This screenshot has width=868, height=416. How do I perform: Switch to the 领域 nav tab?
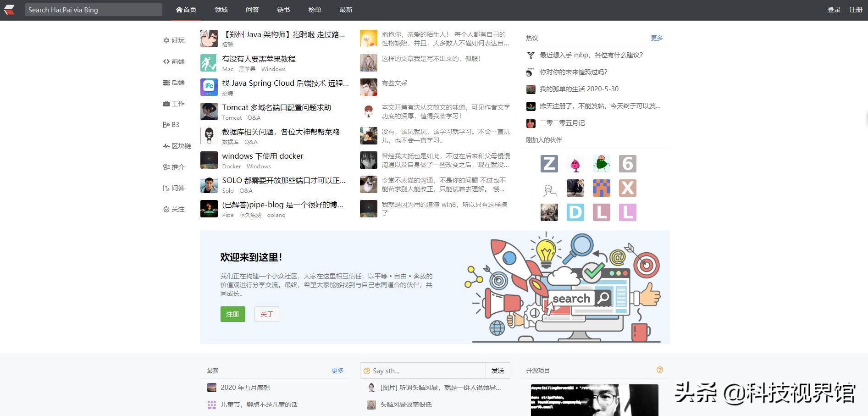221,10
